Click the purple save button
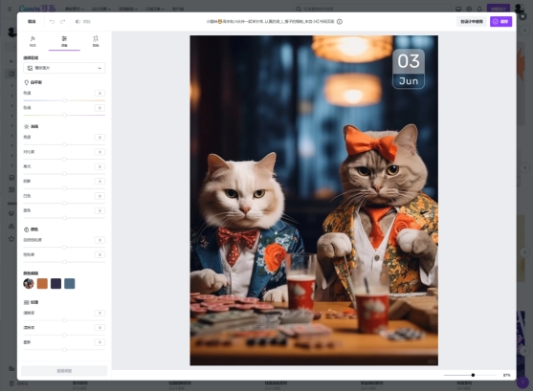533x392 pixels. tap(500, 22)
